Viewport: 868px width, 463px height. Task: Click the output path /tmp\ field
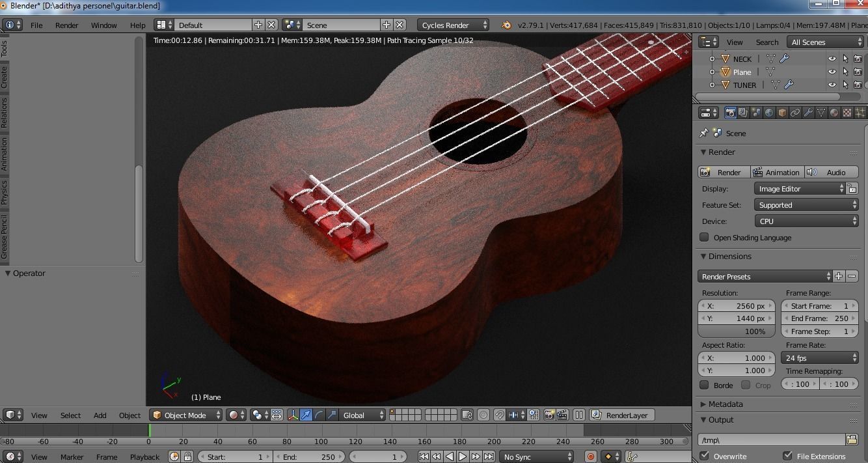(x=772, y=440)
